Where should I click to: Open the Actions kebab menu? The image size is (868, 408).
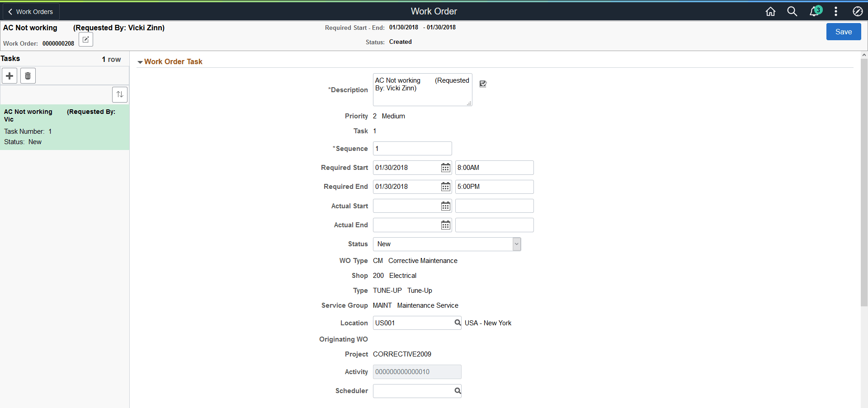[x=835, y=11]
